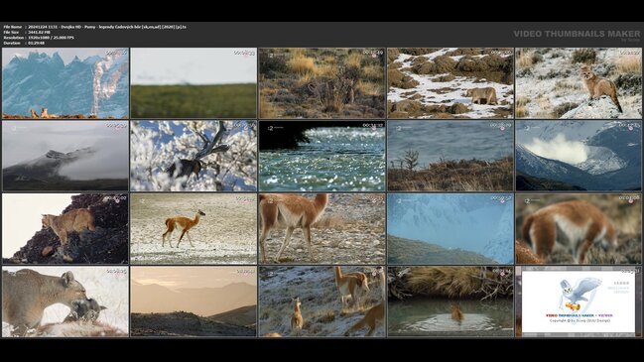Open the lone guanaco walking thumbnail
644x362 pixels.
coord(193,229)
